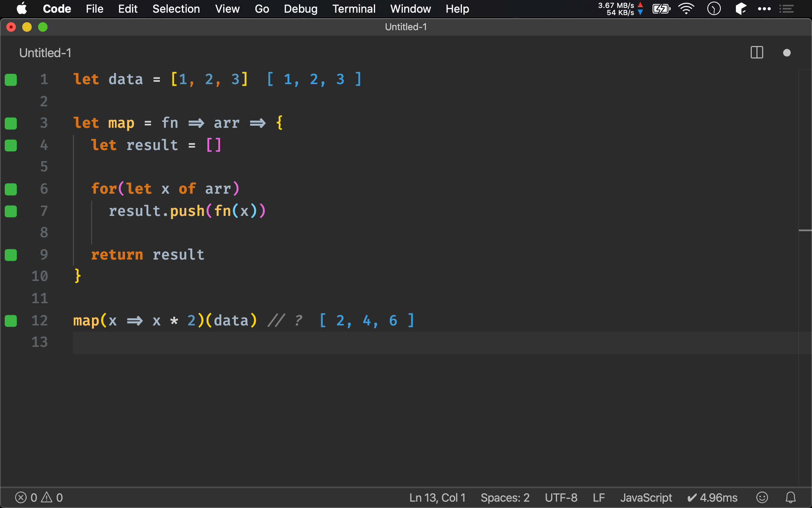Click the hexagon app icon in menu bar
This screenshot has width=812, height=508.
click(741, 9)
